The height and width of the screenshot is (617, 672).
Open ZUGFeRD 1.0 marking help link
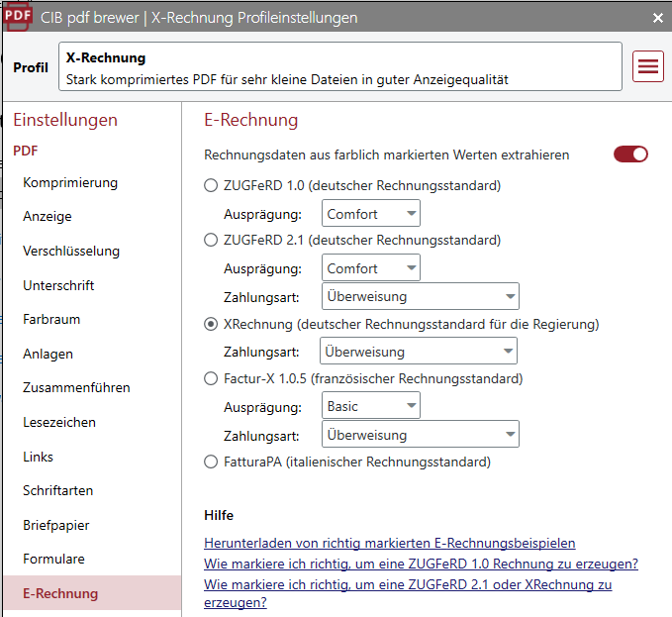coord(421,564)
